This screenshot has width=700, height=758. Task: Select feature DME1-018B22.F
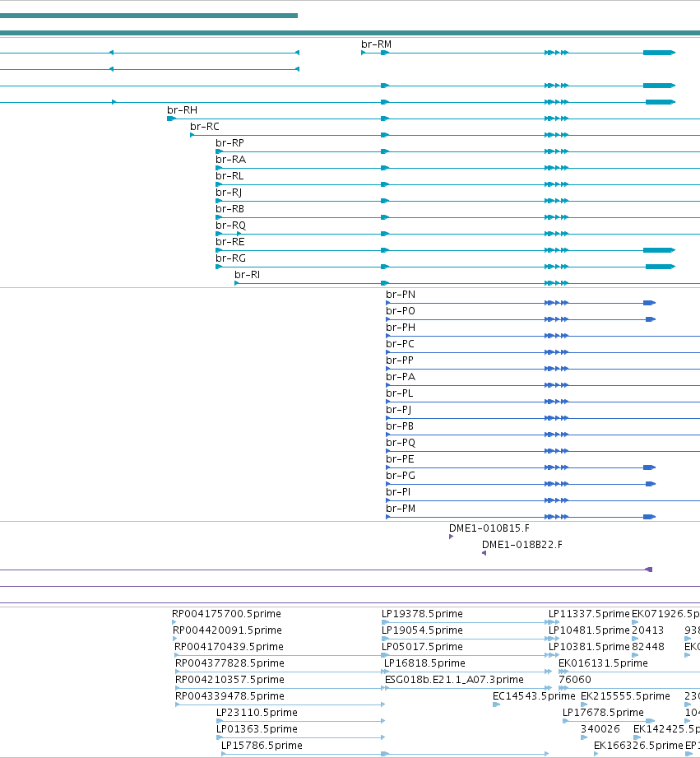coord(522,545)
